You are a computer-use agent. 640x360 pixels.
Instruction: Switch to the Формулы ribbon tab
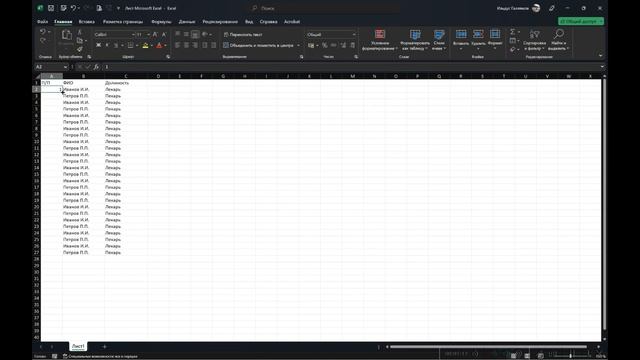tap(161, 22)
